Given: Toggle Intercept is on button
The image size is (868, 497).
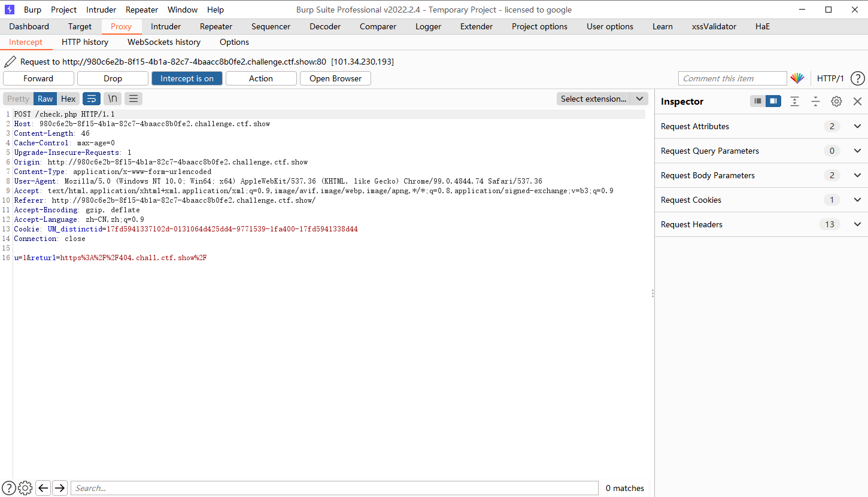Looking at the screenshot, I should point(187,78).
